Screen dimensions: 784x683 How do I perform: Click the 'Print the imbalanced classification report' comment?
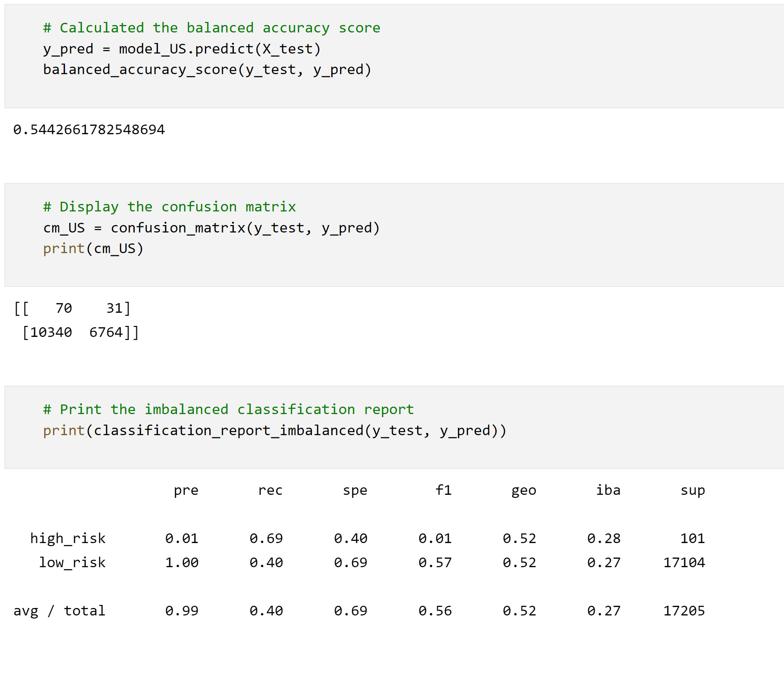tap(228, 409)
